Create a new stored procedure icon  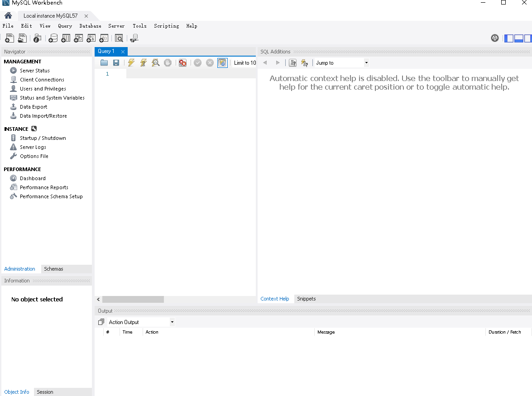point(91,38)
